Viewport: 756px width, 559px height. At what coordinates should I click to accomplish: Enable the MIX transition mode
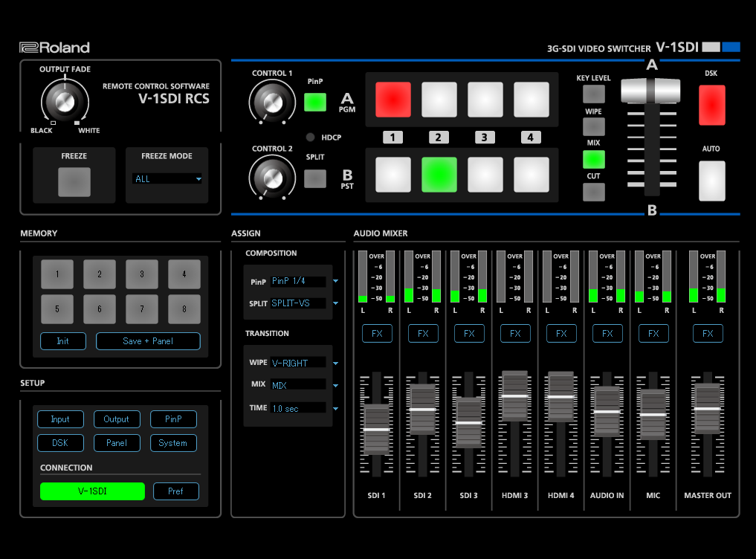[592, 159]
